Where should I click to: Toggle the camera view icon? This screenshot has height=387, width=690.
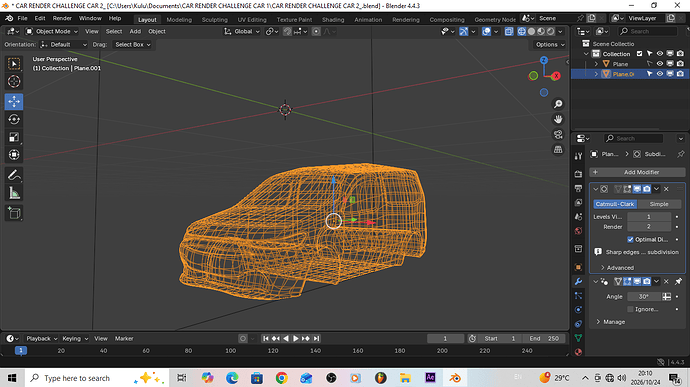click(558, 134)
